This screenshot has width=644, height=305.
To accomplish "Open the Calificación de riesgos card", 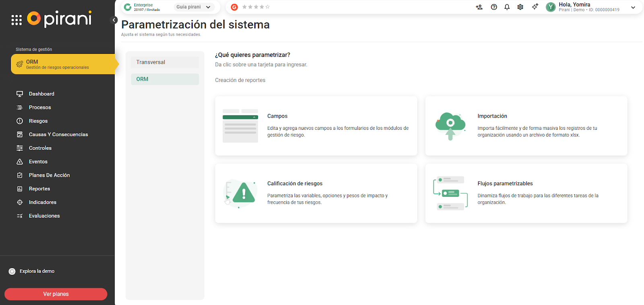I will pyautogui.click(x=316, y=193).
